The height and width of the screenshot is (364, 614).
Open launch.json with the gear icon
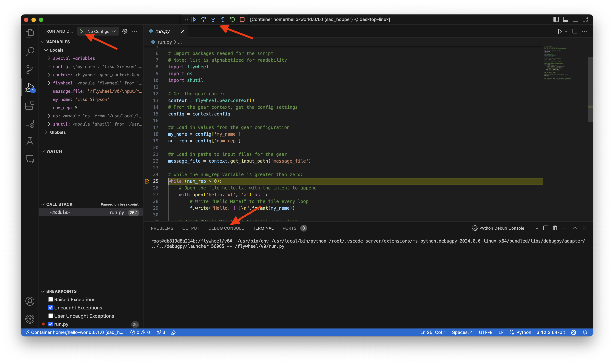(125, 31)
